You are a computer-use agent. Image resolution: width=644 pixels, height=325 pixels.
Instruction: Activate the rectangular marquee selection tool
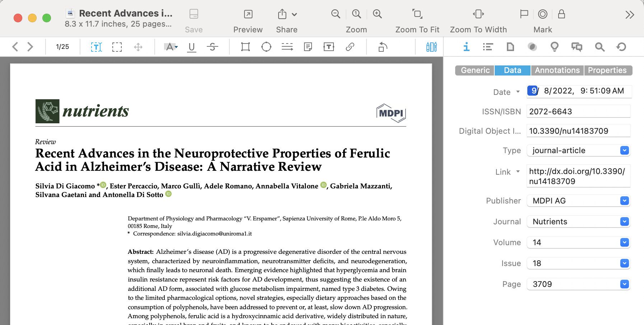pyautogui.click(x=117, y=47)
